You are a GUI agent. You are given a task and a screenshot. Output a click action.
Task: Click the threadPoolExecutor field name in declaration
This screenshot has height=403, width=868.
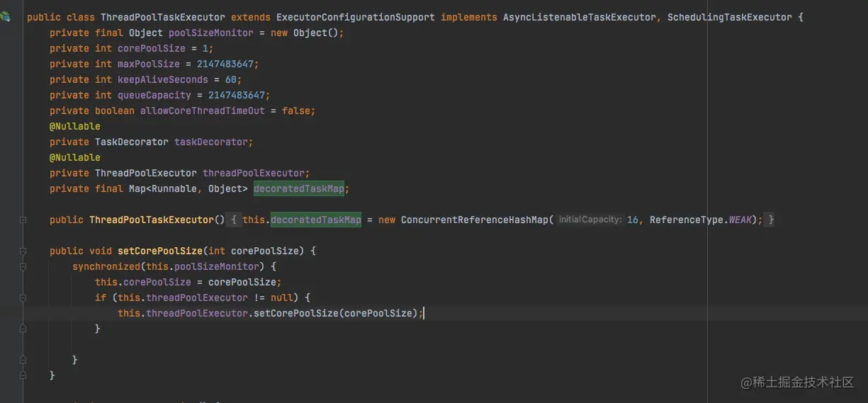coord(254,173)
